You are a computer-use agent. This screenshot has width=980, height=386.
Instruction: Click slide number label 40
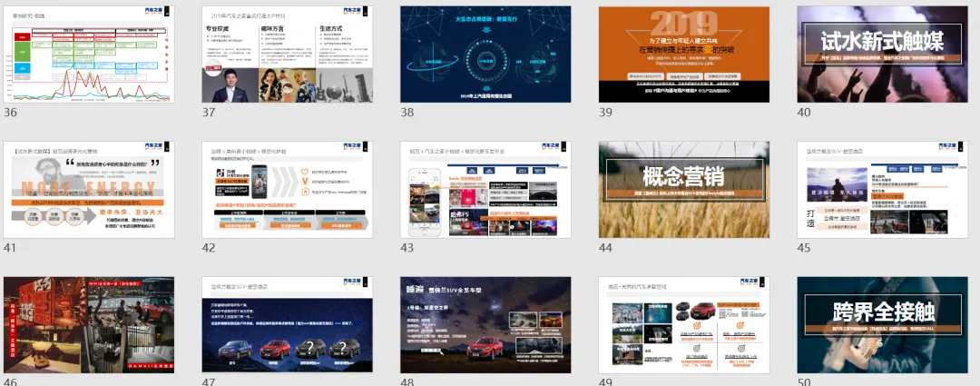click(804, 113)
